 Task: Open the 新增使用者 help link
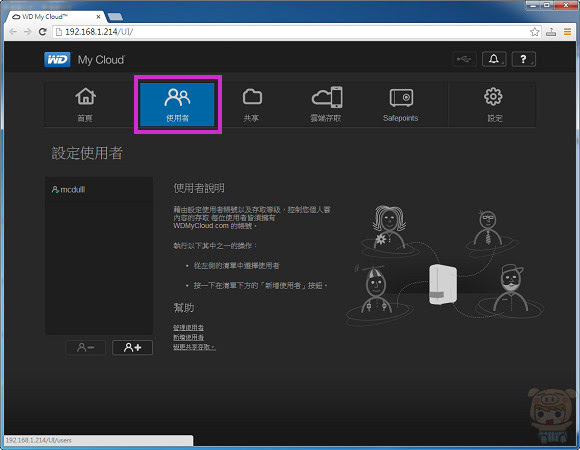click(x=188, y=337)
